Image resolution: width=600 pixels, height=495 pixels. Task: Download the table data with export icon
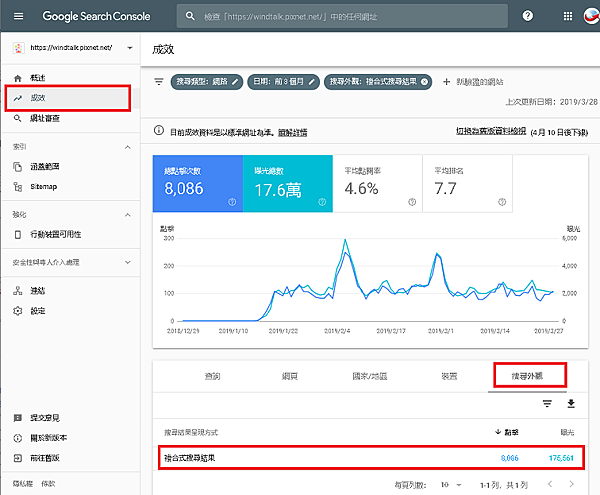coord(571,404)
